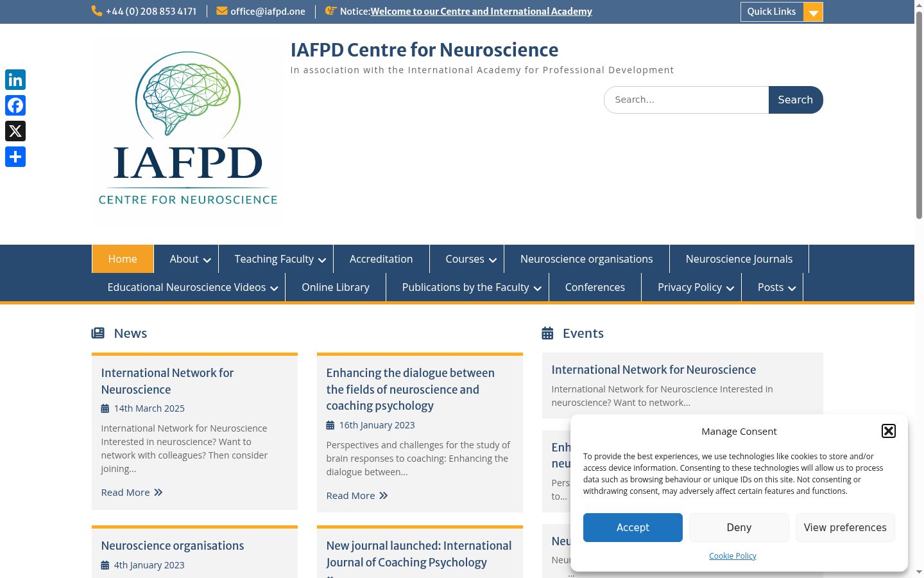Click the News newspaper icon
The height and width of the screenshot is (578, 924).
(98, 333)
